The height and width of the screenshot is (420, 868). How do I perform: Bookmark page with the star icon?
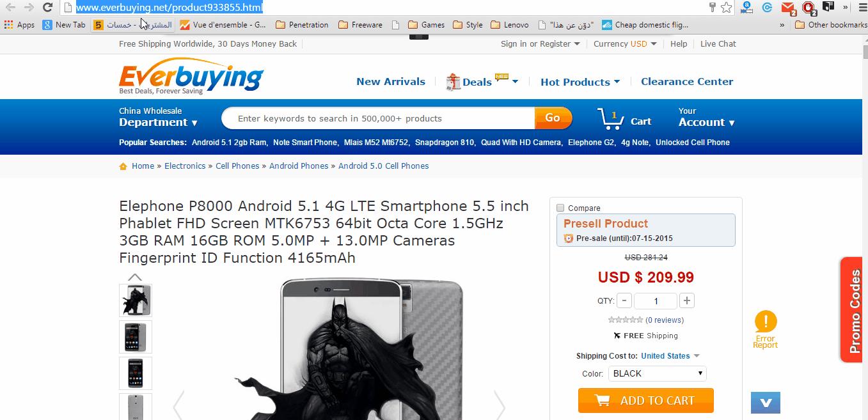coord(726,8)
